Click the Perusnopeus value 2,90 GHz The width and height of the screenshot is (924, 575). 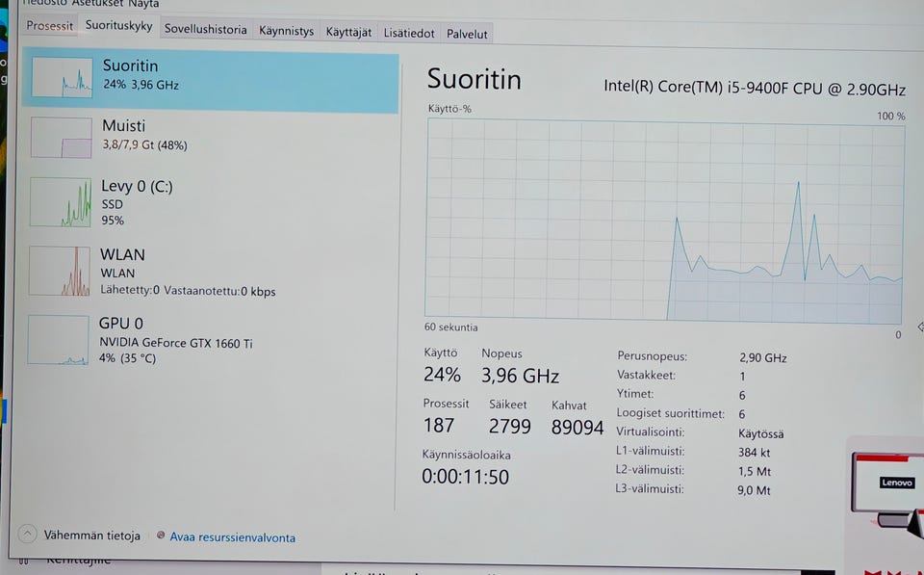coord(763,357)
